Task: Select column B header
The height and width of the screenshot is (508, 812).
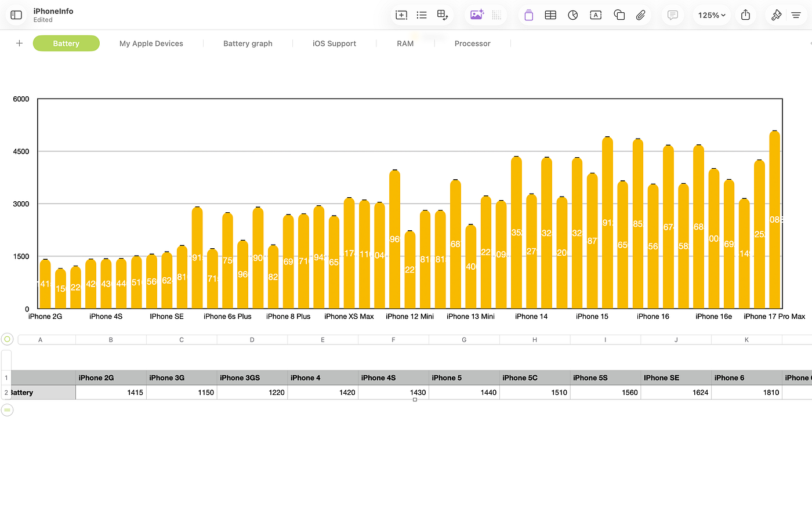Action: [111, 340]
